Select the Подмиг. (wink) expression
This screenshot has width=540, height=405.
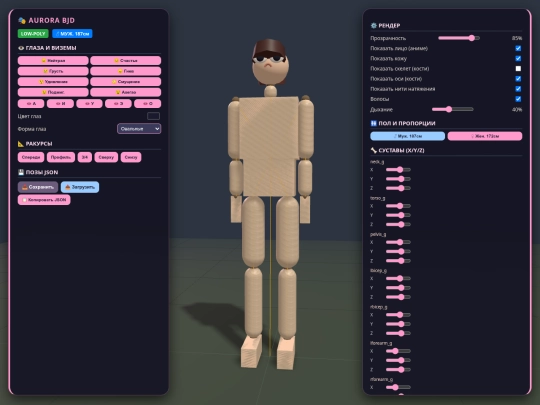pyautogui.click(x=53, y=92)
